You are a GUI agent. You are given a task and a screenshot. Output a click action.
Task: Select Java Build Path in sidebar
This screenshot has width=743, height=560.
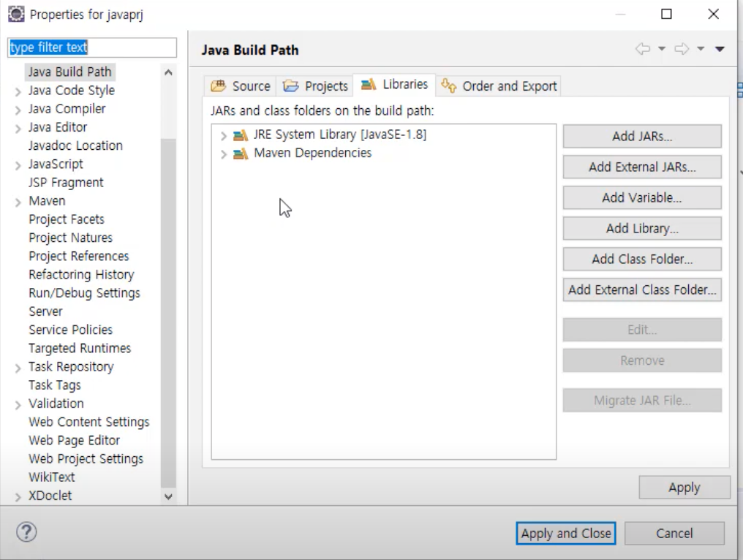pyautogui.click(x=69, y=72)
